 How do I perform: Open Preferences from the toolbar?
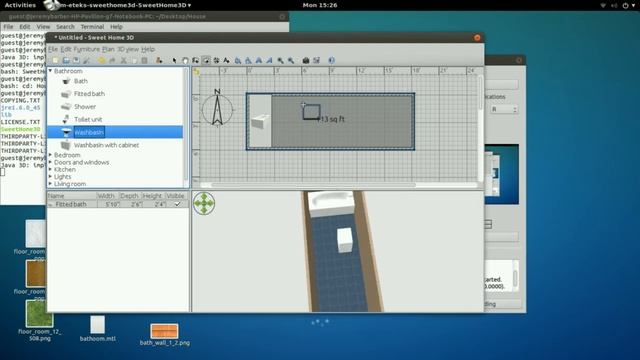pos(87,60)
